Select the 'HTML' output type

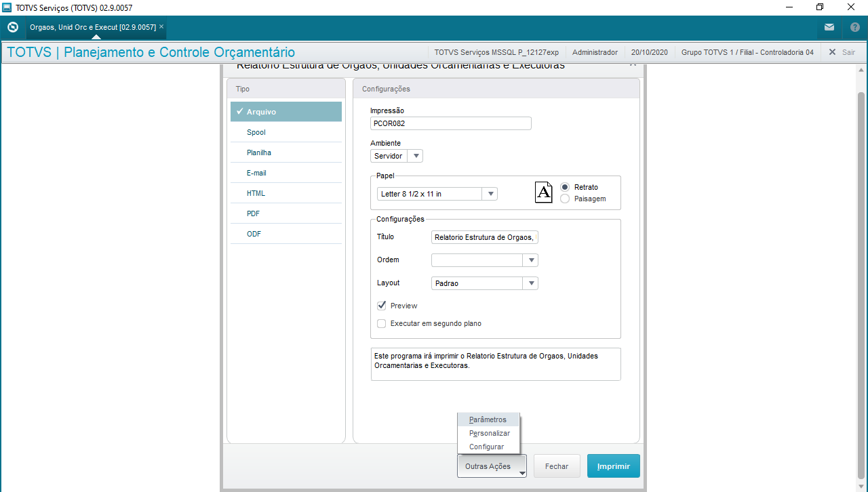(286, 193)
